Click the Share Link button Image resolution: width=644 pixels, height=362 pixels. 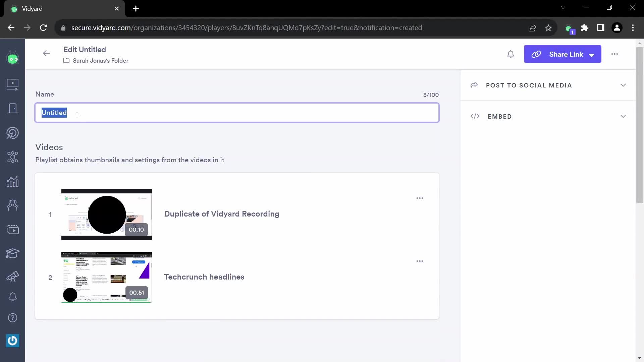tap(562, 54)
